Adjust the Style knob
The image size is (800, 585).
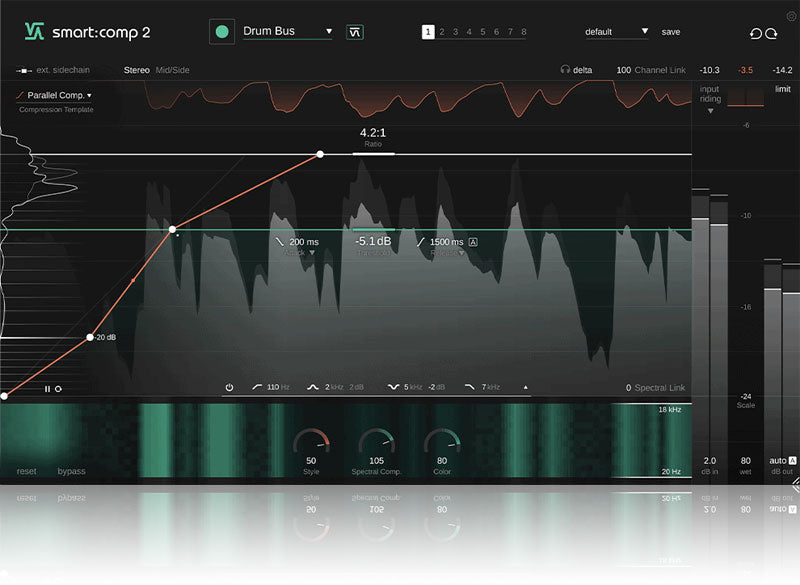click(311, 443)
